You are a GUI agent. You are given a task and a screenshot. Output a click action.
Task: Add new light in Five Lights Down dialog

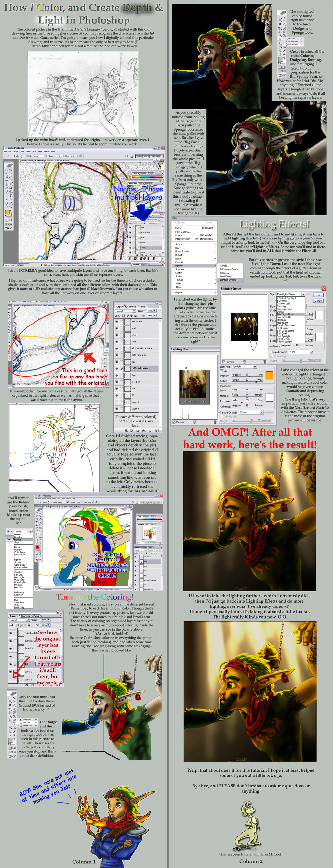[244, 362]
